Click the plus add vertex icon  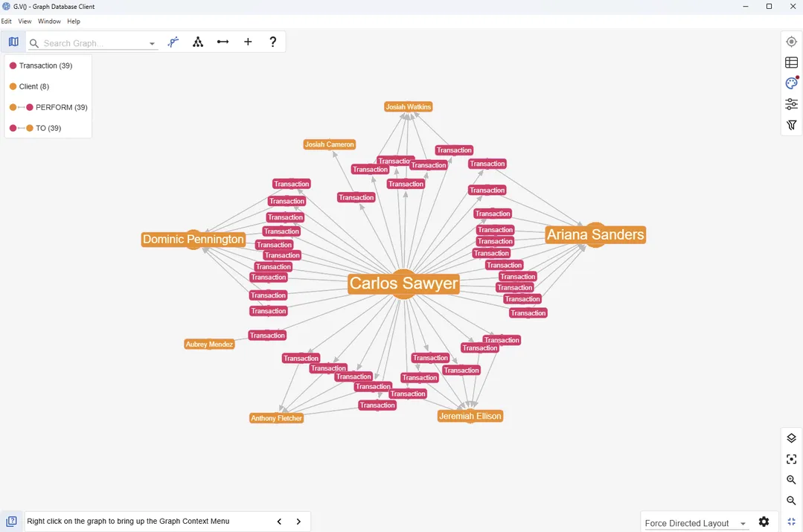(x=248, y=42)
